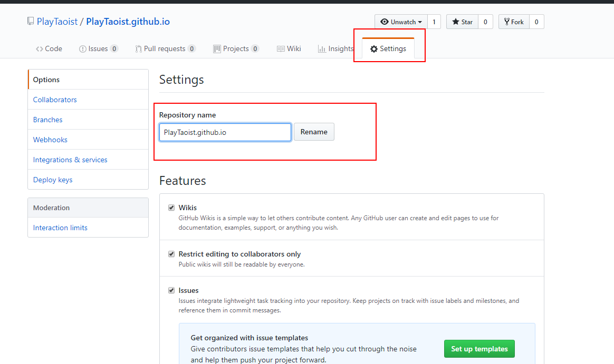The height and width of the screenshot is (364, 614).
Task: Disable the Issues feature checkbox
Action: pos(171,290)
